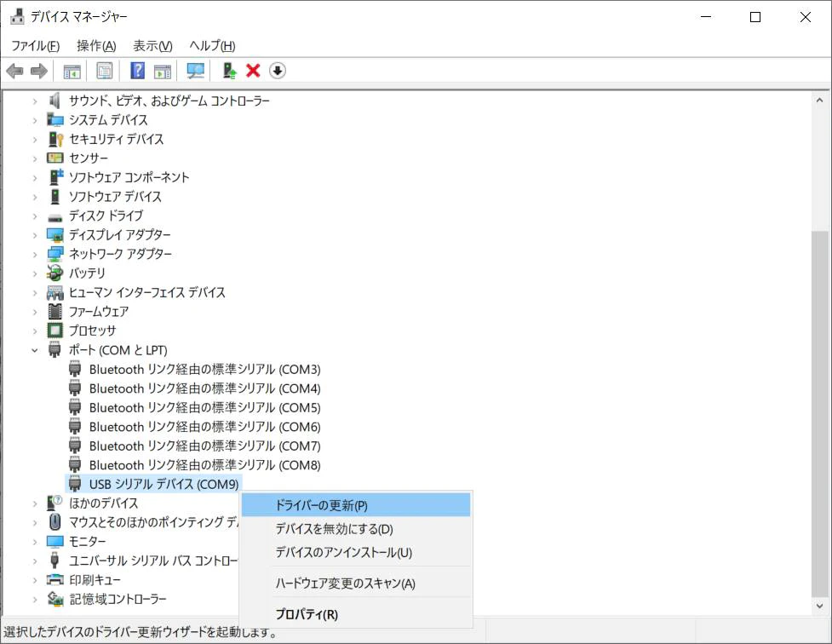Click the action pane toggle toolbar icon
This screenshot has width=832, height=644.
(163, 71)
